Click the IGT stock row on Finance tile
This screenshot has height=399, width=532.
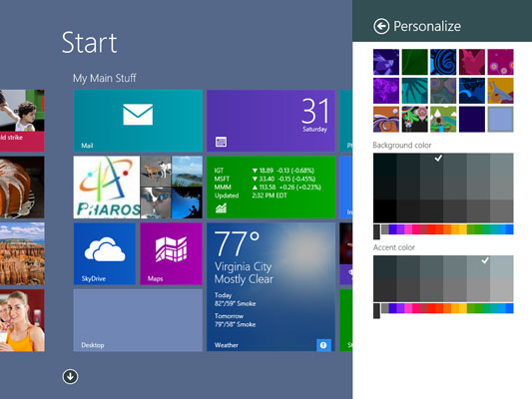pyautogui.click(x=265, y=171)
